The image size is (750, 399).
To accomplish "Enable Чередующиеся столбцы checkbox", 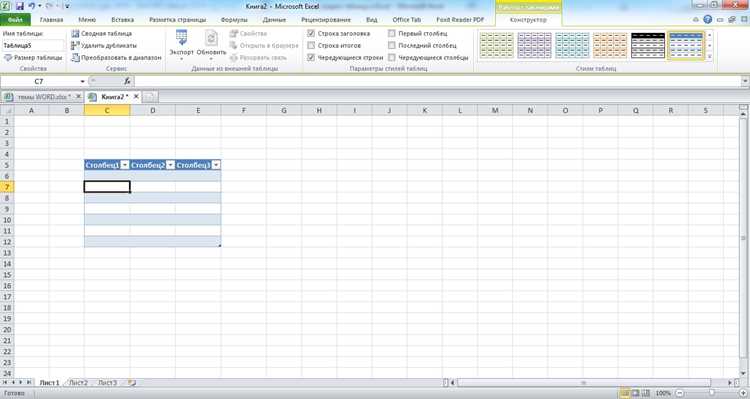I will tap(392, 57).
